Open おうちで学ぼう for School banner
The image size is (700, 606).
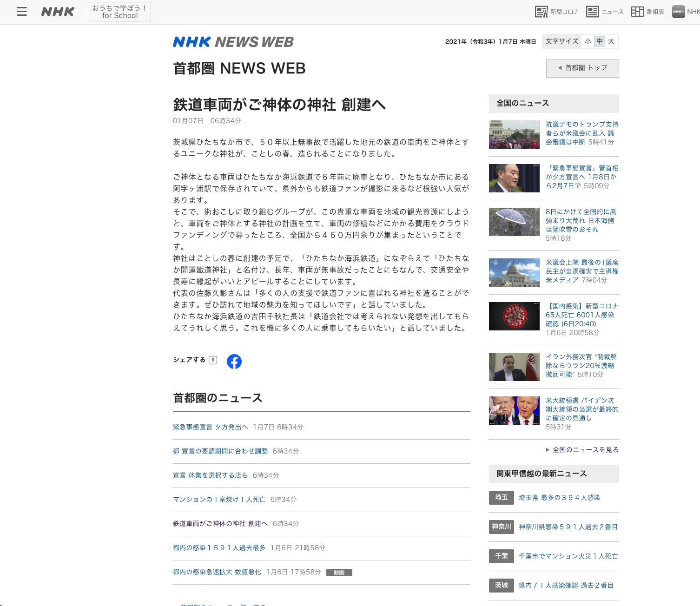click(x=119, y=12)
